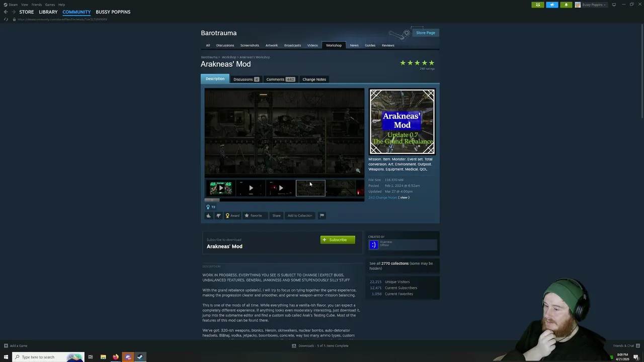
Task: Open the Help menu
Action: 61,5
